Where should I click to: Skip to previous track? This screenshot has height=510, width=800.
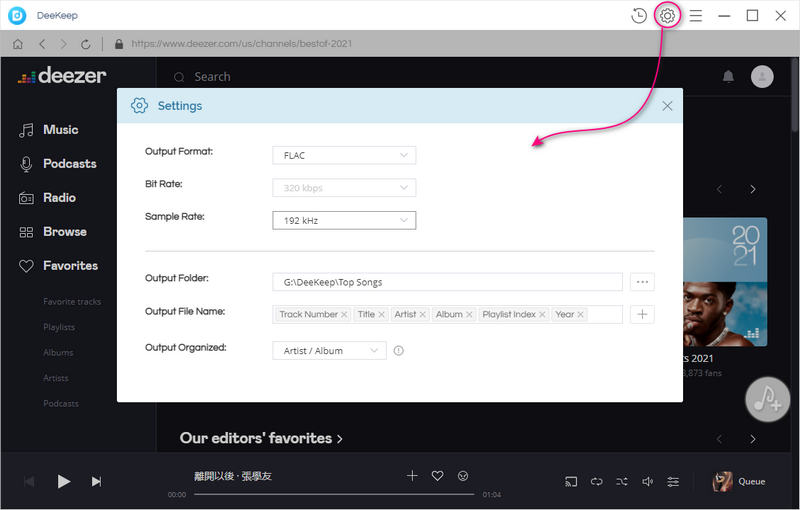(30, 481)
